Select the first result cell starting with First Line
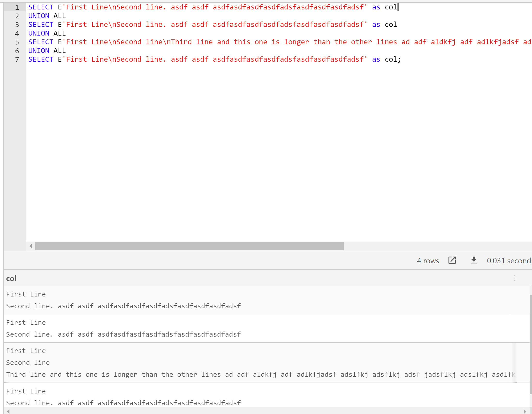Screen dimensions: 532x414 click(x=122, y=300)
